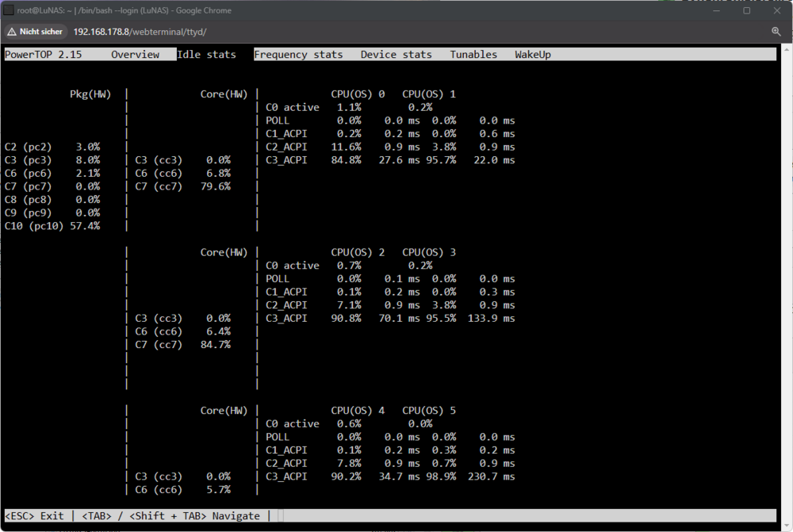793x532 pixels.
Task: Click the <TAB> / <Shift + TAB> Navigate hint
Action: point(170,516)
